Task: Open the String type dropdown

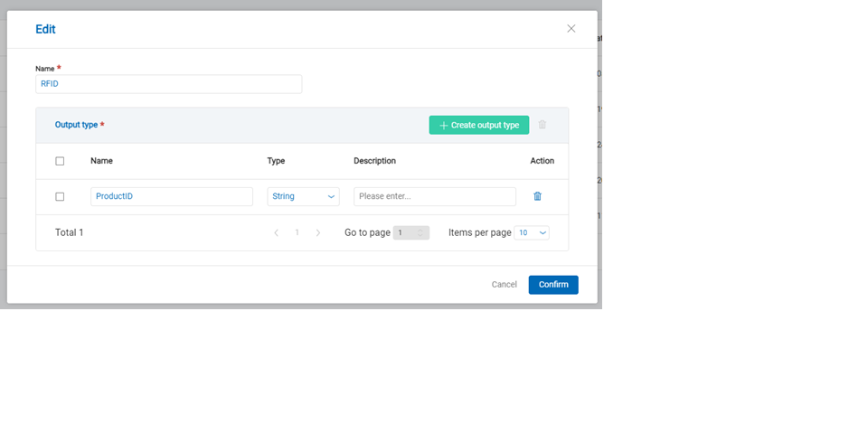Action: point(303,196)
